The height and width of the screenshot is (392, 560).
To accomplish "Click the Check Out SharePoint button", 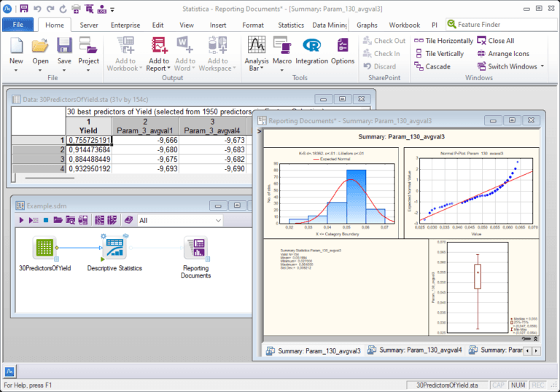I will [x=384, y=41].
